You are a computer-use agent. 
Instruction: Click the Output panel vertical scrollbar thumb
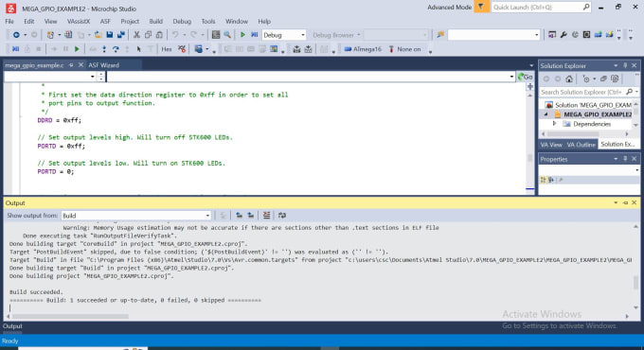(635, 282)
